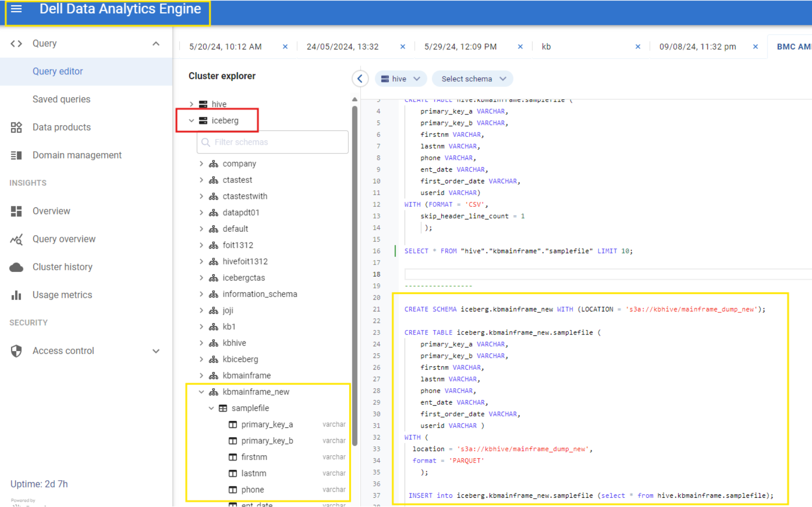
Task: Select the hivefoit1312 schema
Action: (x=245, y=262)
